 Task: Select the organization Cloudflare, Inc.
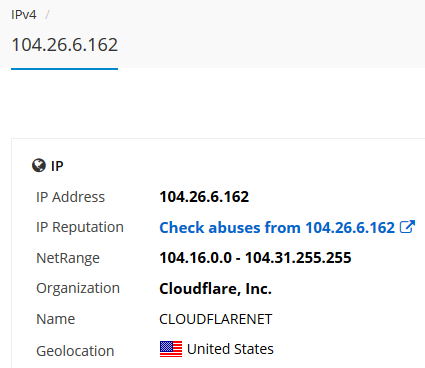click(x=215, y=289)
